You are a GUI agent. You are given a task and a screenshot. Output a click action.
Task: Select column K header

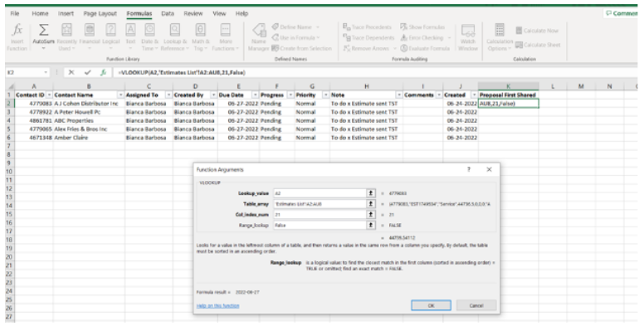[508, 86]
